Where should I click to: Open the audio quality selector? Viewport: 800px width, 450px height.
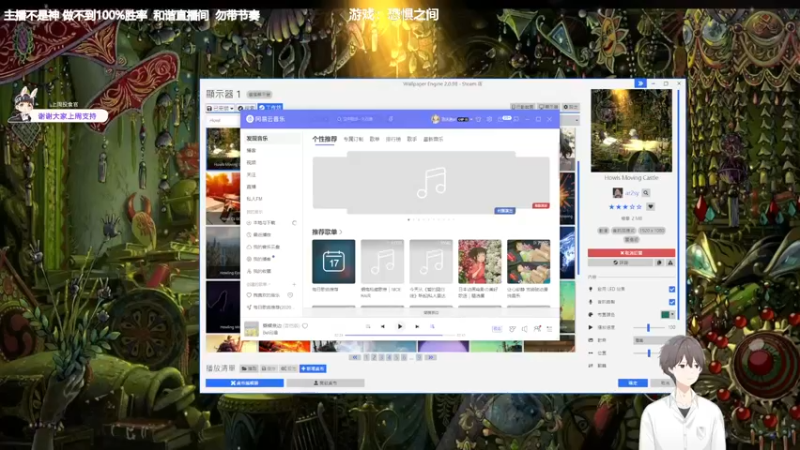click(496, 329)
